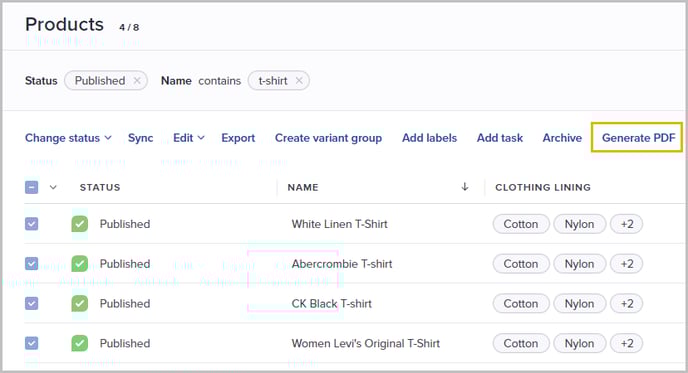The height and width of the screenshot is (373, 688).
Task: Click green status icon for CK Black T-shirt
Action: coord(79,303)
